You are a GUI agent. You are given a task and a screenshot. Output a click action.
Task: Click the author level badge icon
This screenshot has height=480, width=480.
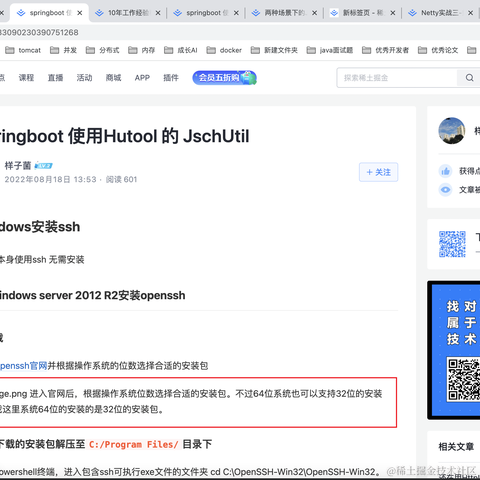(43, 166)
